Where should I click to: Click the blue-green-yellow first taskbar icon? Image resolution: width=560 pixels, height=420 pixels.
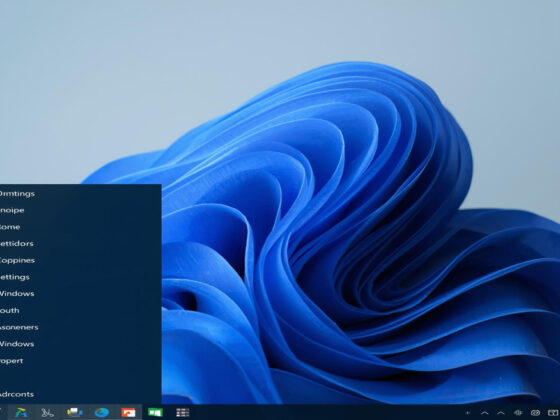click(x=21, y=412)
